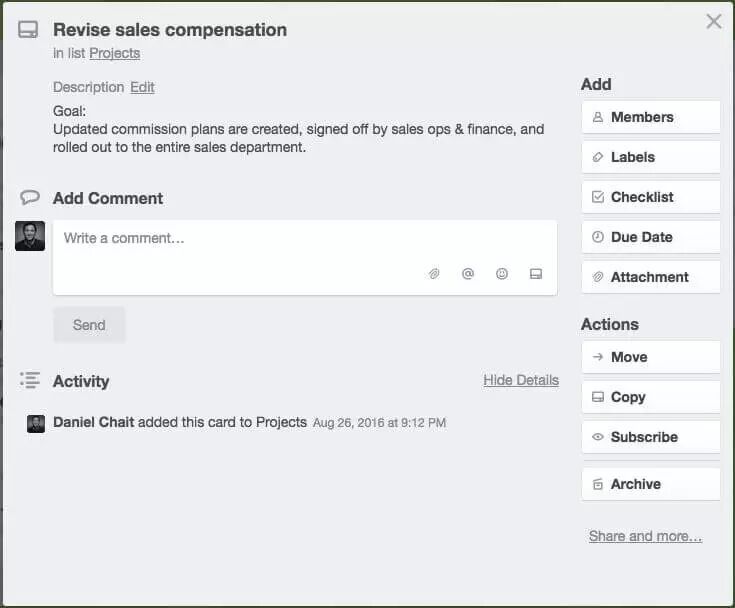
Task: Subscribe to this card
Action: [651, 437]
